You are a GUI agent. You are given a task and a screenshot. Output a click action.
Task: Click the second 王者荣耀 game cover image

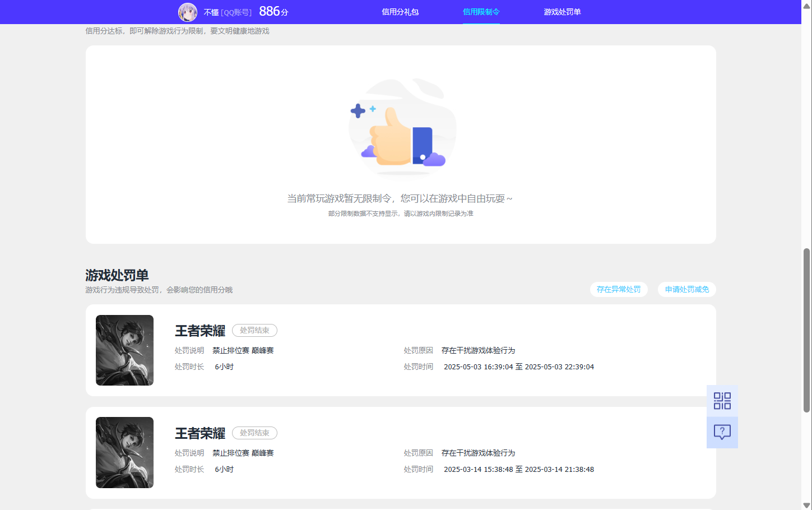point(124,452)
